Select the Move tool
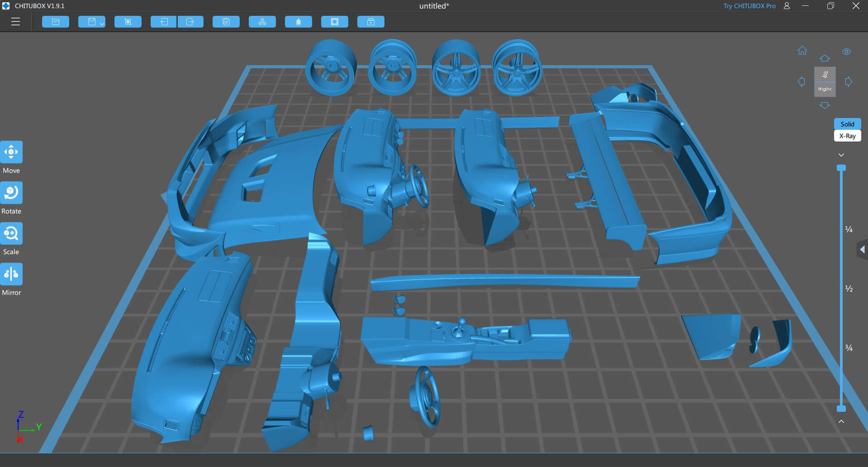 pos(11,152)
